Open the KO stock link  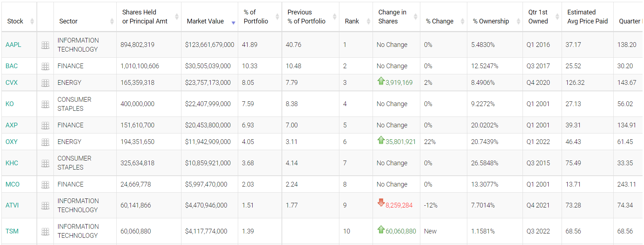point(10,104)
